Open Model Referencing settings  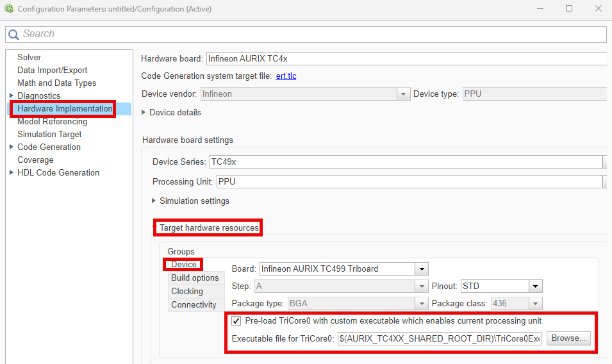53,121
